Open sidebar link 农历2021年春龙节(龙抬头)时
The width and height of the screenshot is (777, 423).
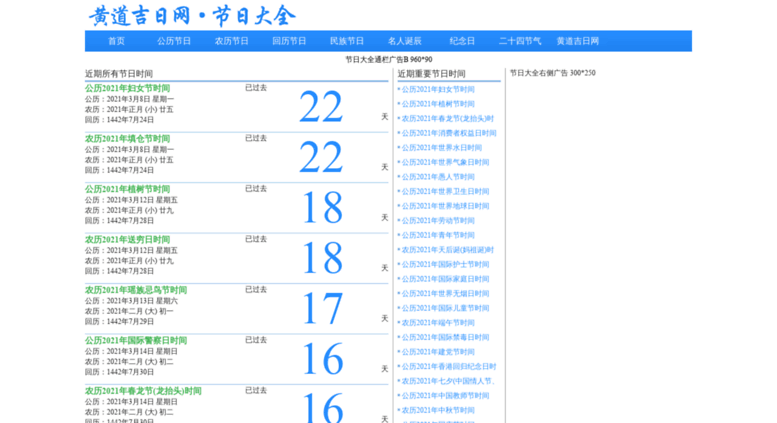(x=447, y=119)
